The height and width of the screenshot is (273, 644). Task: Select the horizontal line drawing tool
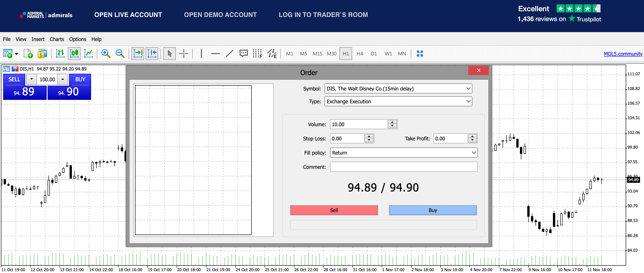215,54
